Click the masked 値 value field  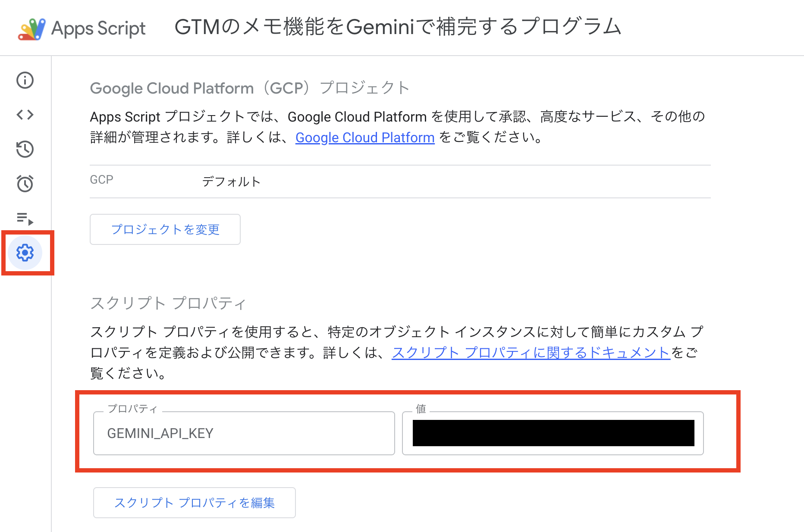[x=553, y=433]
